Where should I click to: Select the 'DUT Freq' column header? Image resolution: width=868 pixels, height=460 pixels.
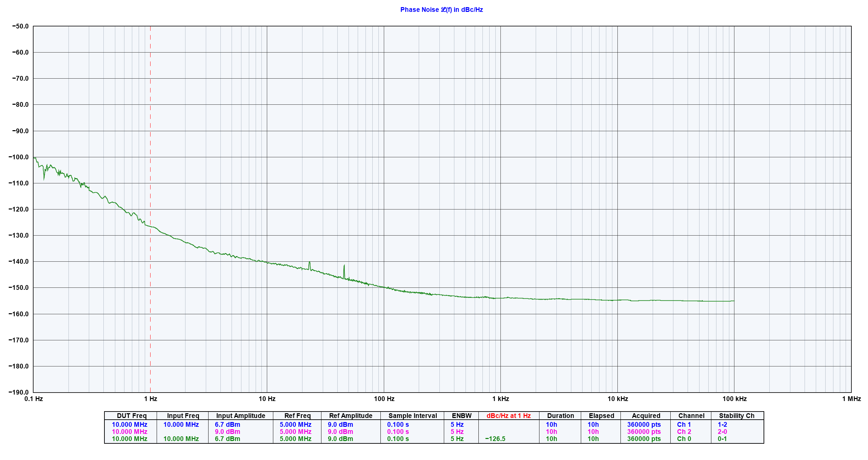click(x=132, y=416)
